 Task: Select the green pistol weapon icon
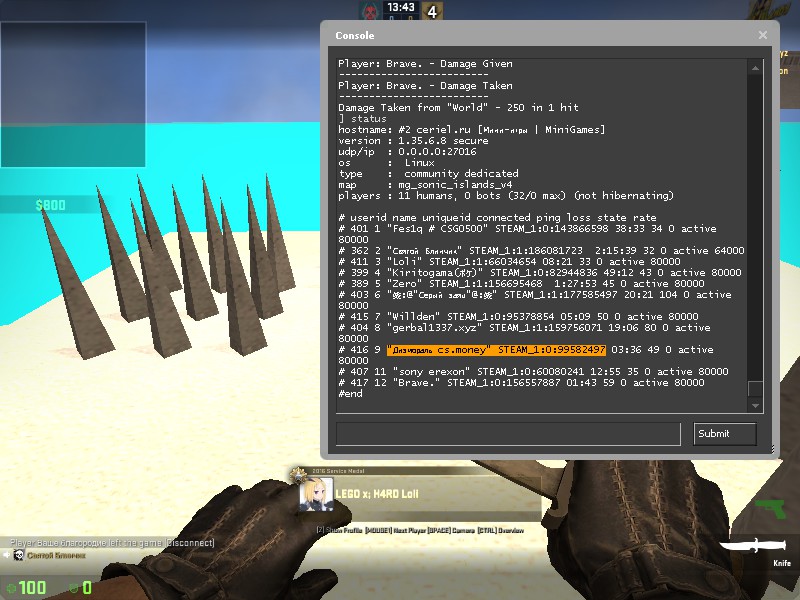click(771, 508)
